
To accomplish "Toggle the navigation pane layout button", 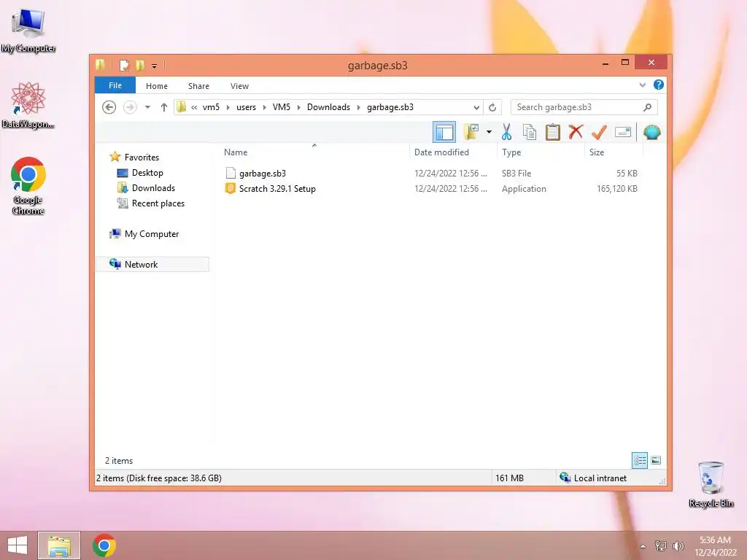I will (x=444, y=132).
